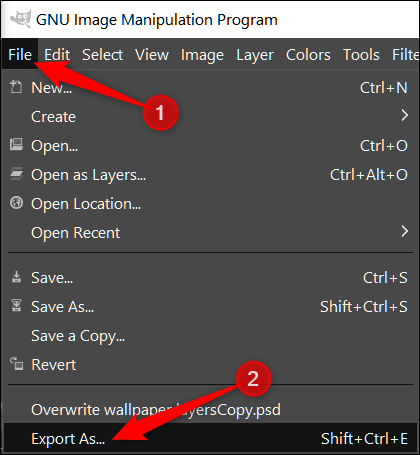Screen dimensions: 420x455
Task: Click the New document icon
Action: pos(16,87)
